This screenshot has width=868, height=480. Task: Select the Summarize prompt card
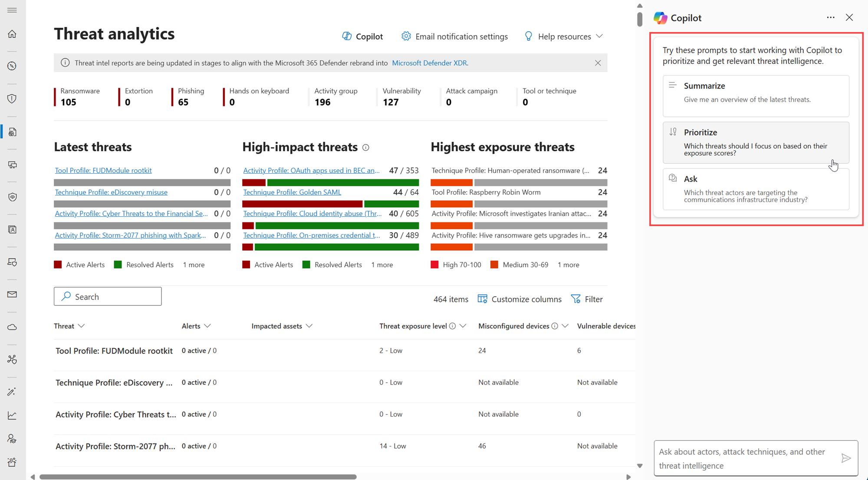tap(755, 96)
